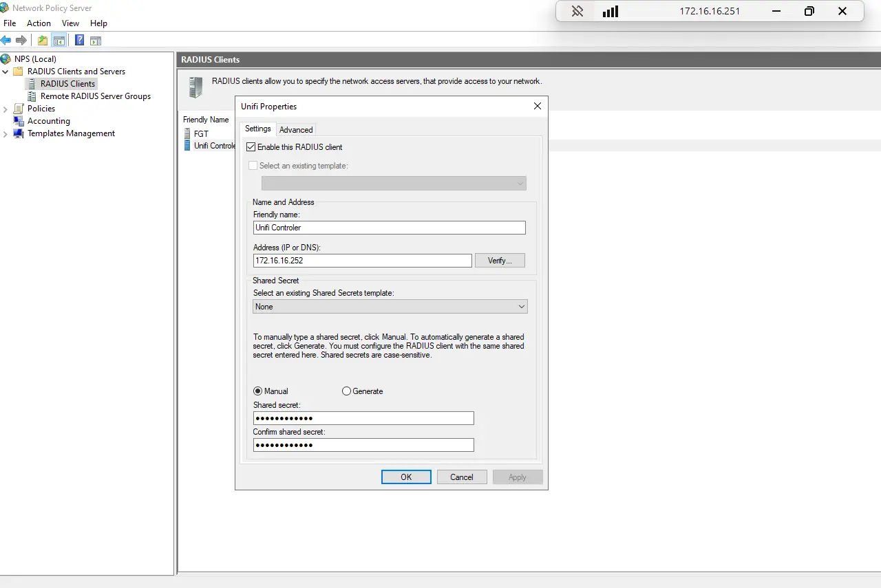
Task: Click the Verify... button
Action: 500,261
